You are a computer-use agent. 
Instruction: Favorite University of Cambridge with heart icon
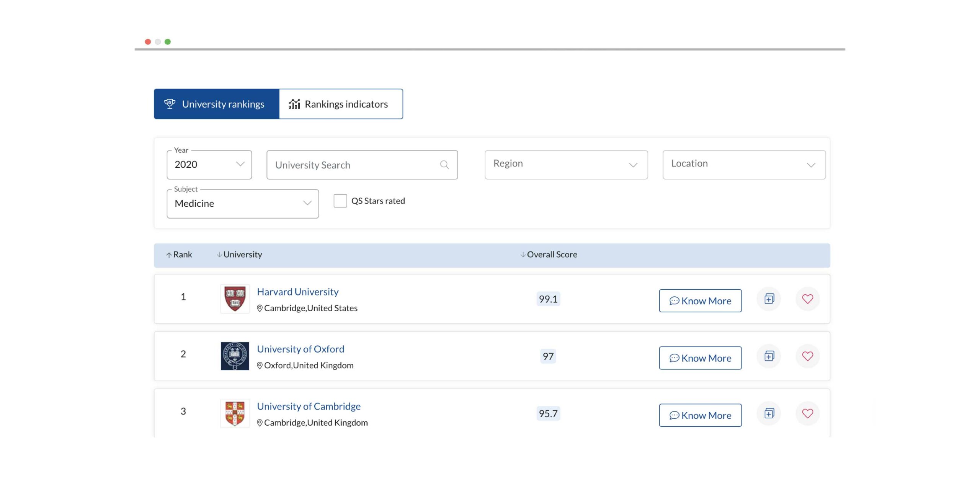click(808, 413)
